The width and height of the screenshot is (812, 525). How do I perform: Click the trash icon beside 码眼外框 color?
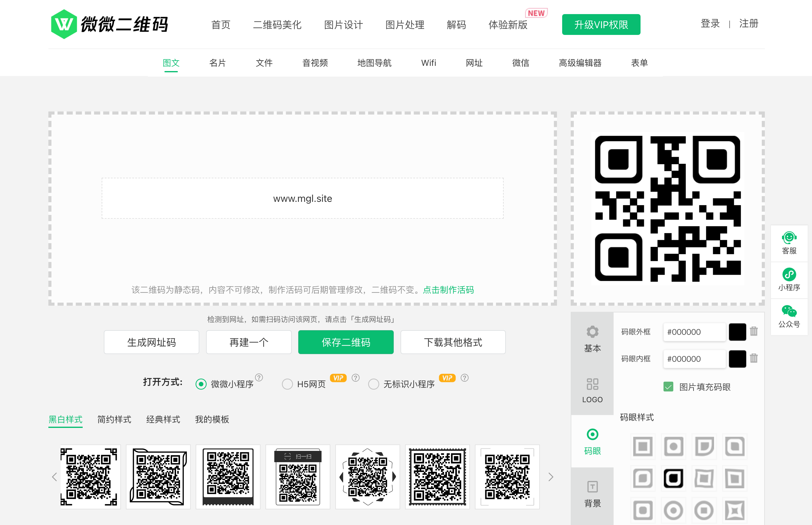tap(754, 331)
